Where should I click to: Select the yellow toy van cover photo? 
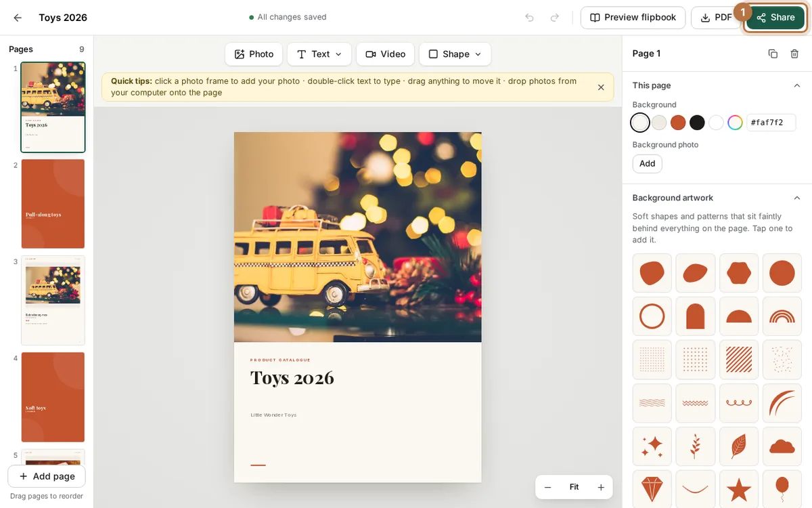coord(357,237)
